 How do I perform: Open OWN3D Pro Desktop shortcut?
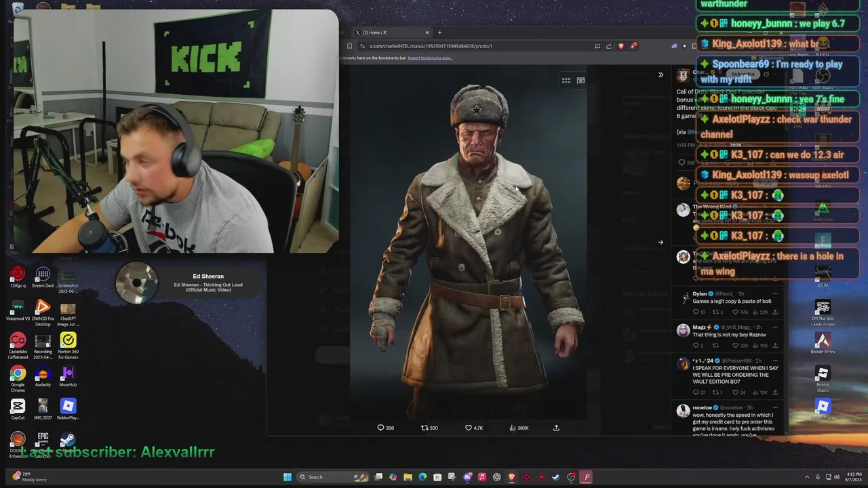(43, 311)
